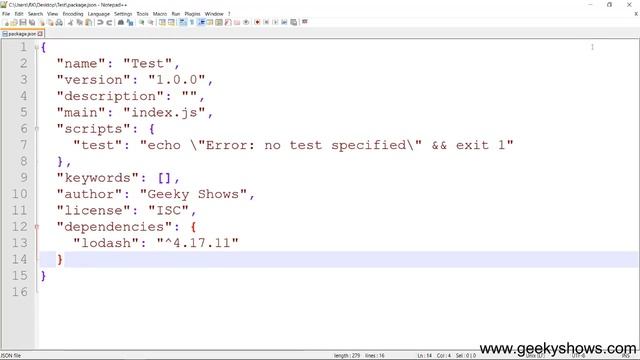The height and width of the screenshot is (360, 640).
Task: Select the package.json document tab
Action: [22, 34]
